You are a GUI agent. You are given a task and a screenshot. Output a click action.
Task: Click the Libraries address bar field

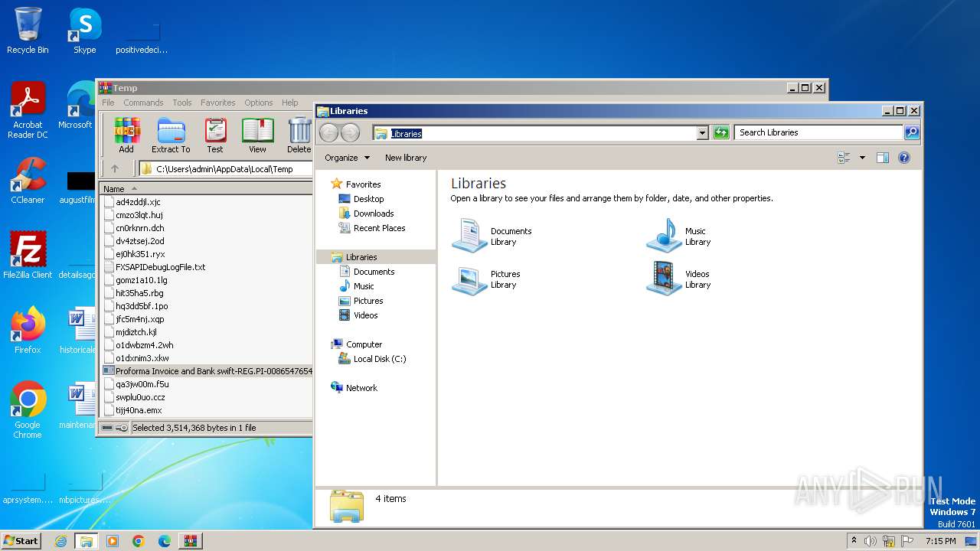click(534, 133)
